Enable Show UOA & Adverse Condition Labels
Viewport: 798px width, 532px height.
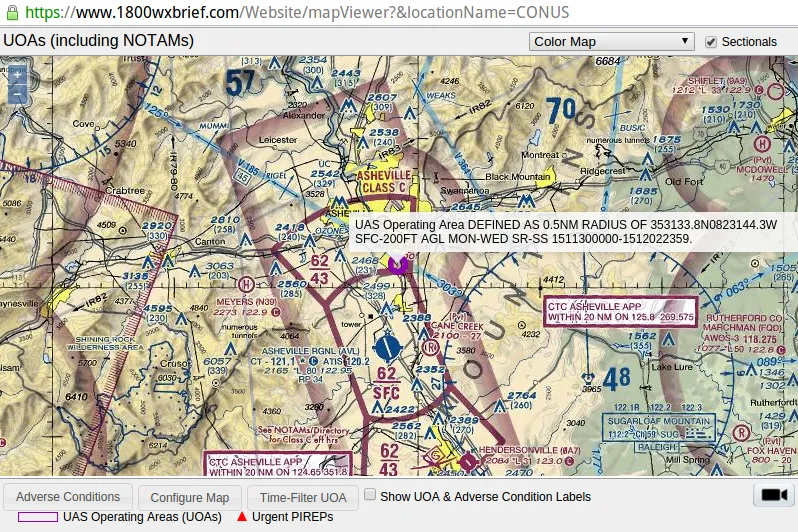tap(370, 495)
